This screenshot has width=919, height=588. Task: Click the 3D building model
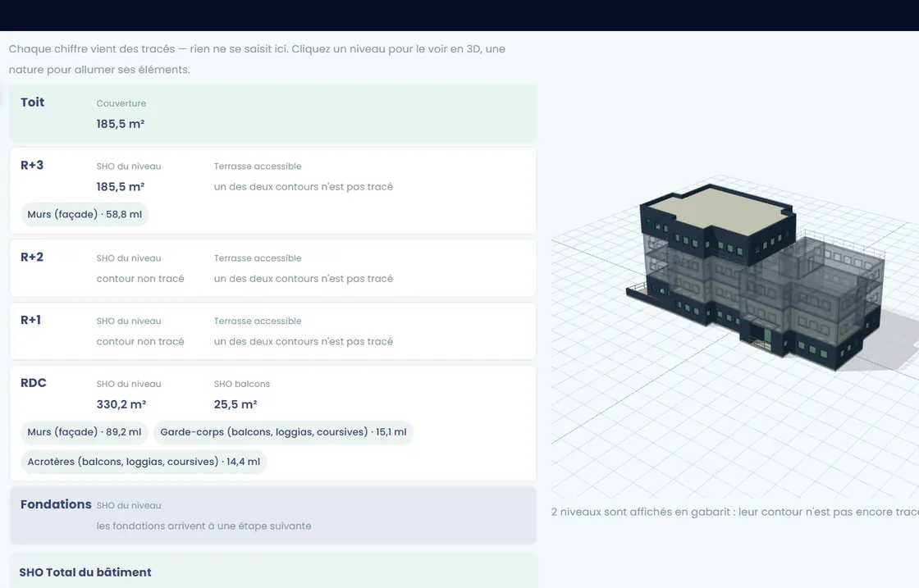point(756,276)
